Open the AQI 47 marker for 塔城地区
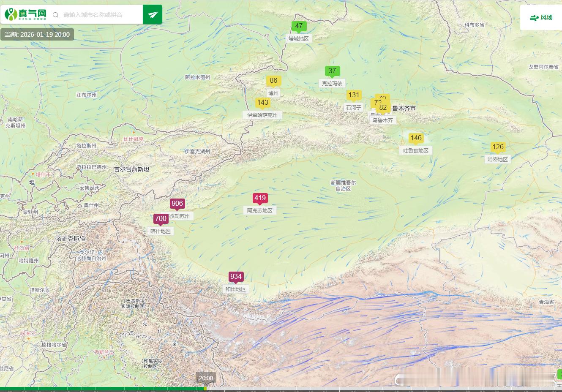Screen dimensions: 562x392 point(299,26)
